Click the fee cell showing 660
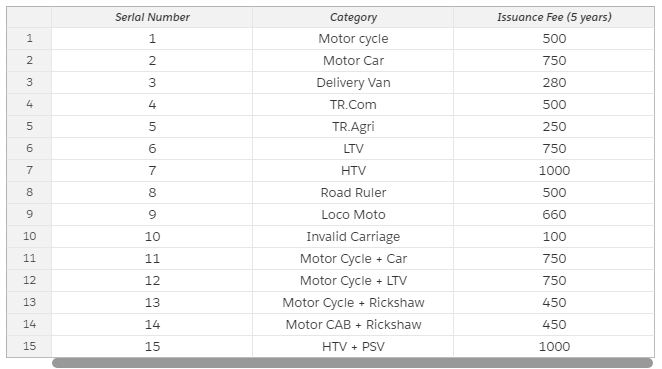 click(554, 214)
